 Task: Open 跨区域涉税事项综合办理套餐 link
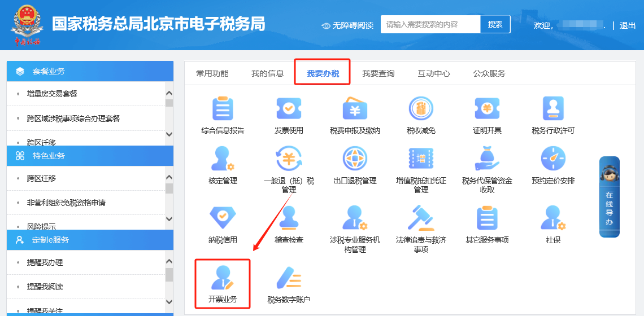coord(73,118)
